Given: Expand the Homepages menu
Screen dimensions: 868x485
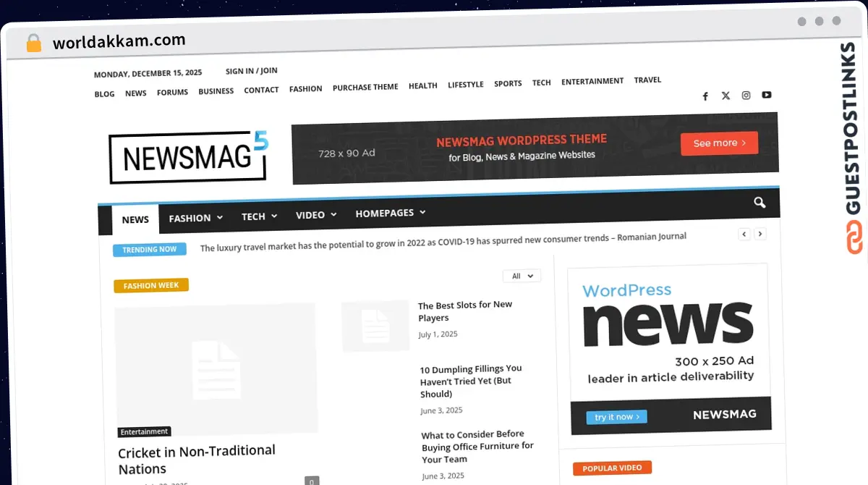Looking at the screenshot, I should click(390, 213).
